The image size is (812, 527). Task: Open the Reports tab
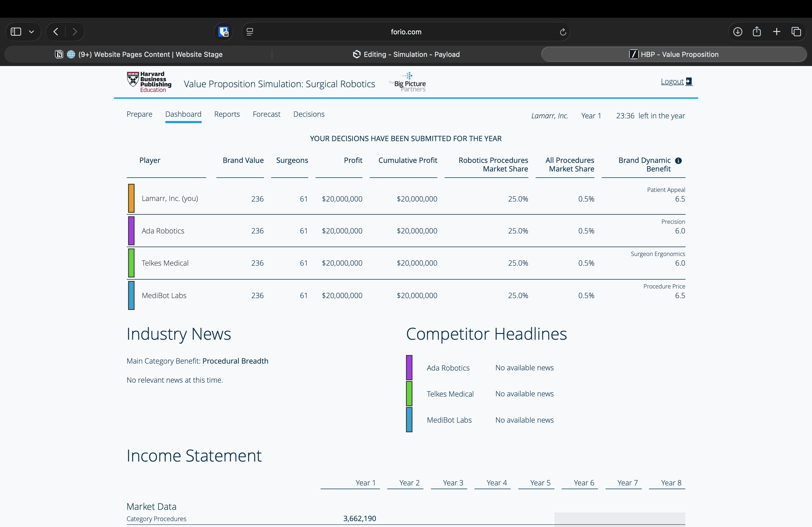click(227, 114)
